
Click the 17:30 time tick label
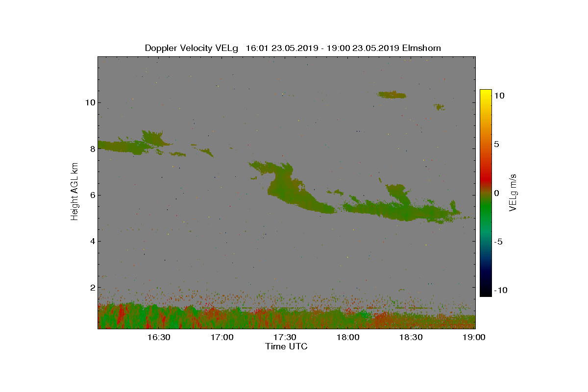click(x=285, y=337)
